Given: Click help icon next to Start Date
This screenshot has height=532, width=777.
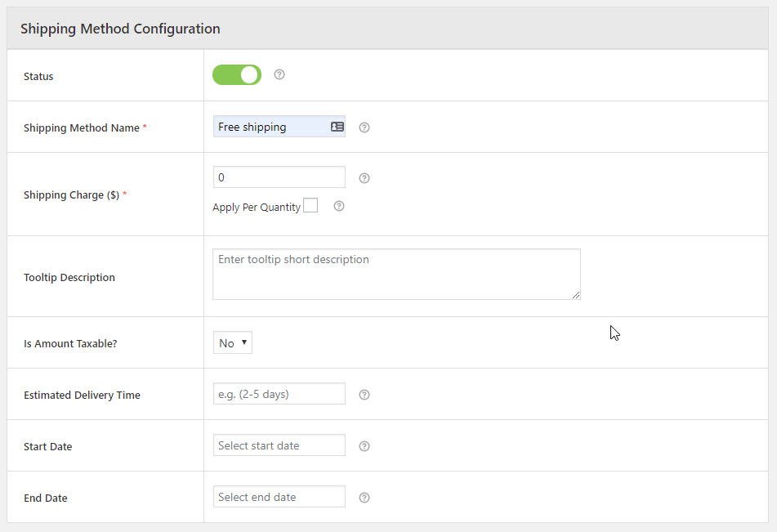Looking at the screenshot, I should click(364, 446).
